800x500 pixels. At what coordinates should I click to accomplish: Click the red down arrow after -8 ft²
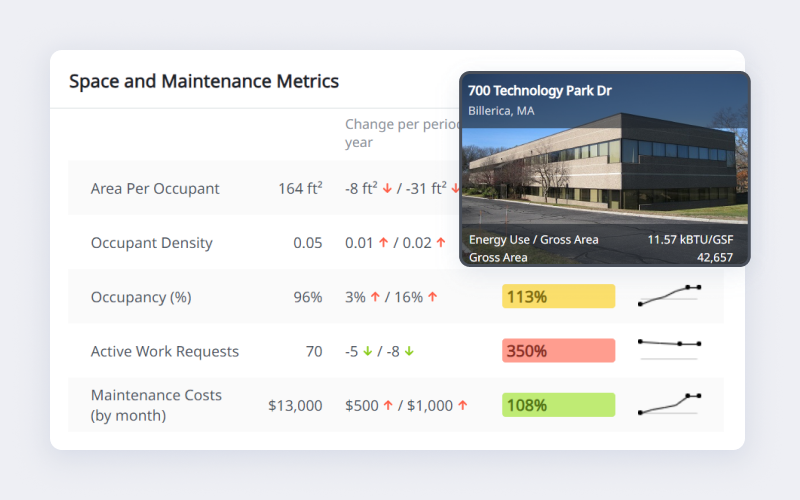click(x=387, y=189)
